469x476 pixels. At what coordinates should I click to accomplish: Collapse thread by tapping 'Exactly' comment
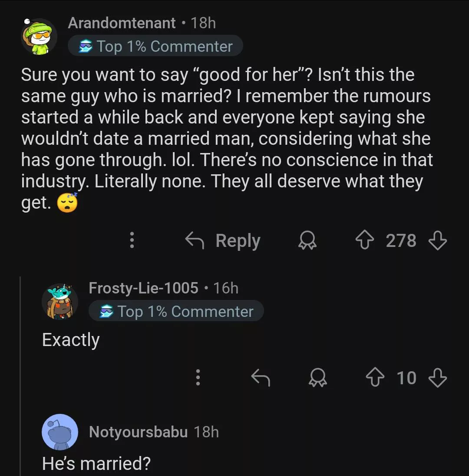pos(71,340)
